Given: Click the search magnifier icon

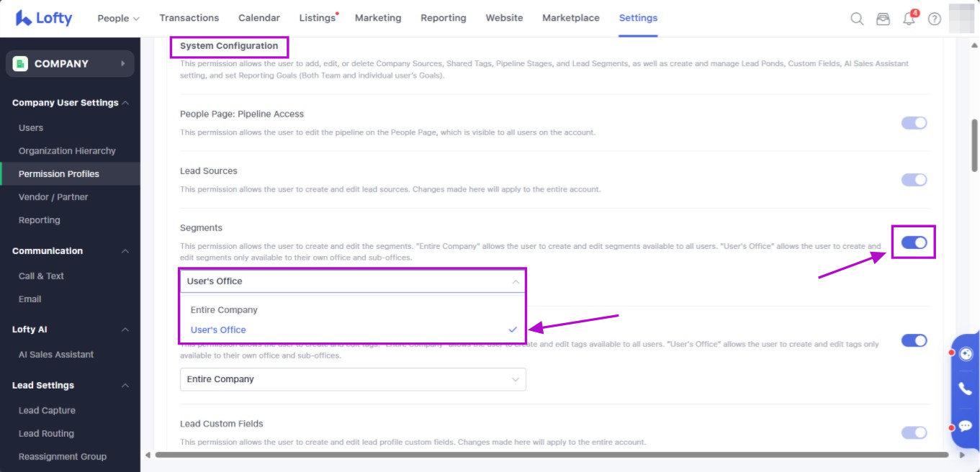Looking at the screenshot, I should click(857, 19).
